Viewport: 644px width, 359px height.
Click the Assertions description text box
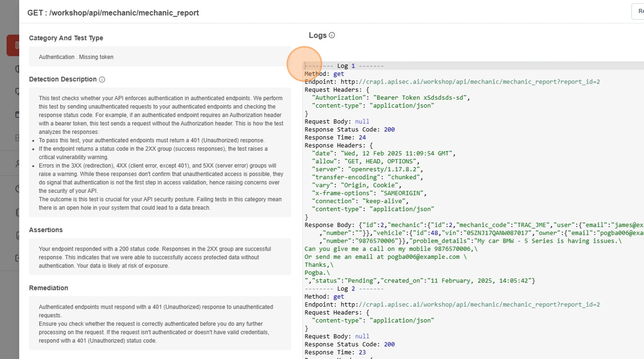[160, 257]
